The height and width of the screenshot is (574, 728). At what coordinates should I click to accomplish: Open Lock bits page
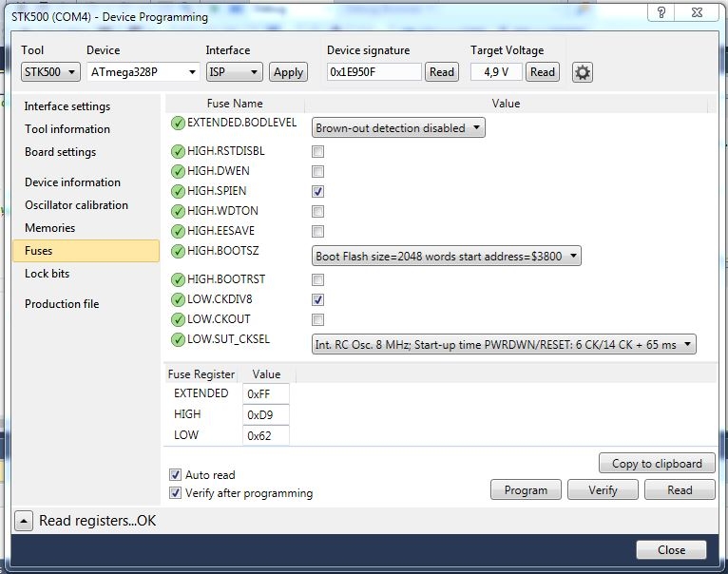click(47, 274)
